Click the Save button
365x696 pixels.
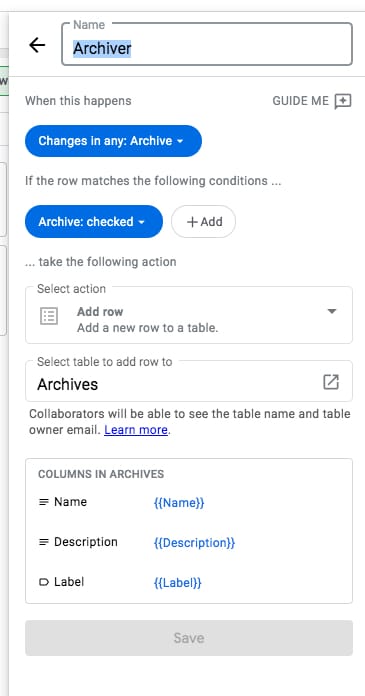(189, 638)
